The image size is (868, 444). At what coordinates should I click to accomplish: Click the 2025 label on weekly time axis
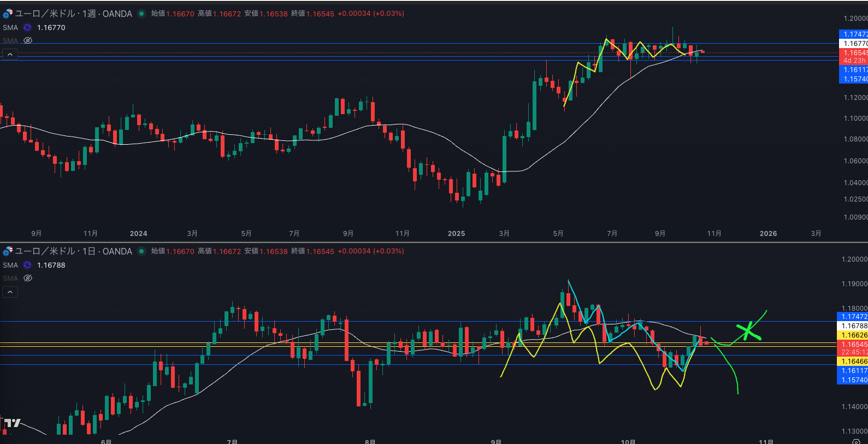click(456, 233)
